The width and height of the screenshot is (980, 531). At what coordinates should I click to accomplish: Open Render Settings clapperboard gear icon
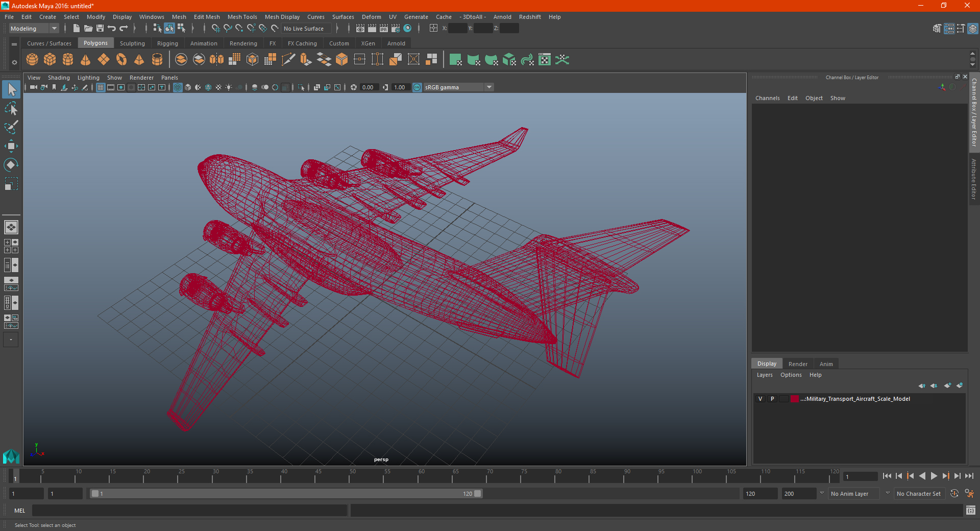(x=396, y=29)
